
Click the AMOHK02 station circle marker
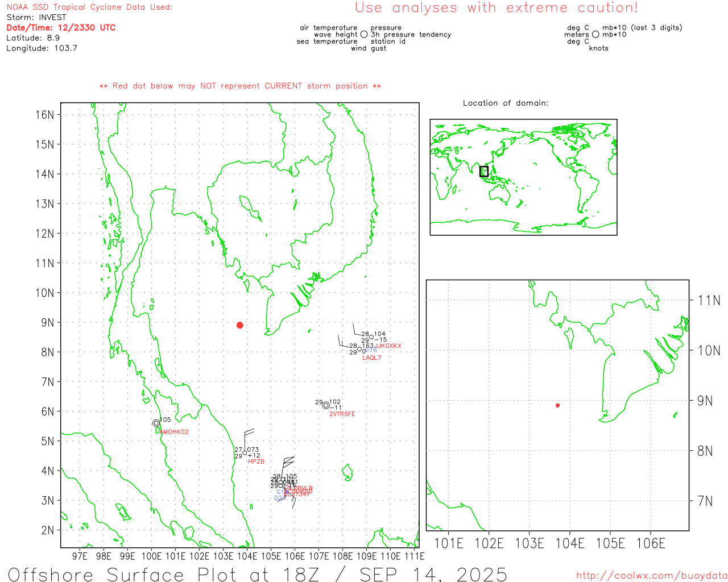(x=156, y=423)
